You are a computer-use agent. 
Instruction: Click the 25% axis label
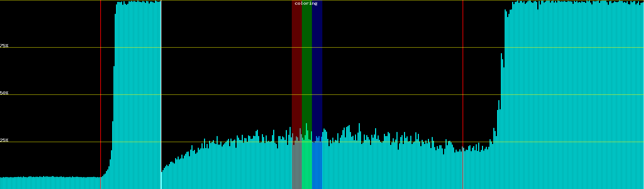coord(4,140)
